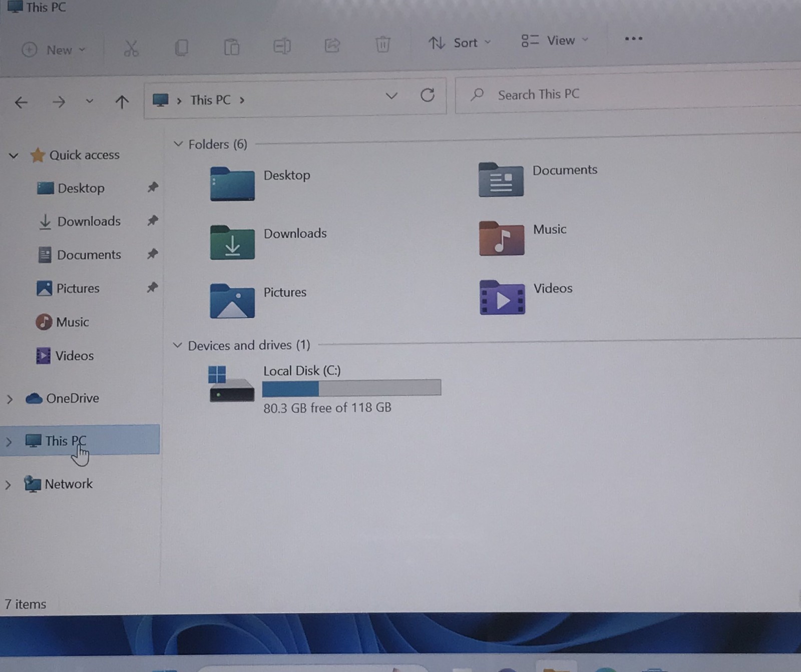Select the Desktop folder icon in main pane

tap(232, 184)
